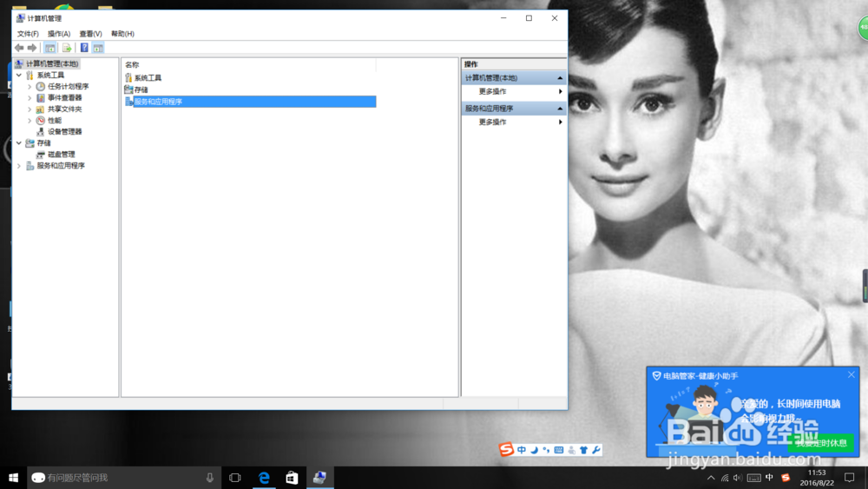This screenshot has height=489, width=868.
Task: Open the soft keyboard icon on Sogou bar
Action: (x=558, y=450)
